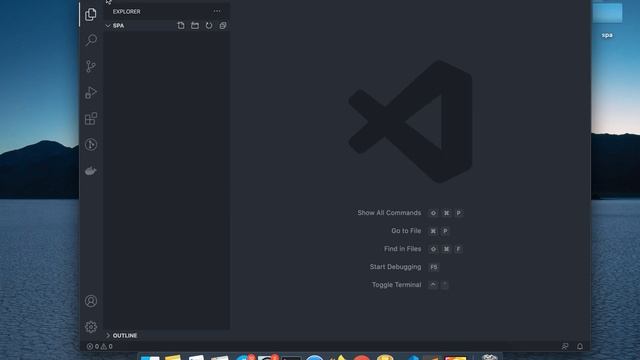Open errors and warnings status item

click(99, 347)
